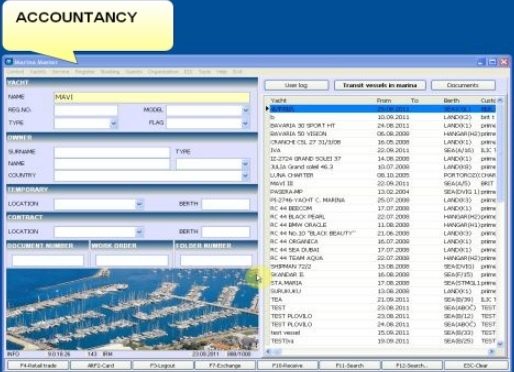
Task: Open the Booking menu
Action: point(110,72)
